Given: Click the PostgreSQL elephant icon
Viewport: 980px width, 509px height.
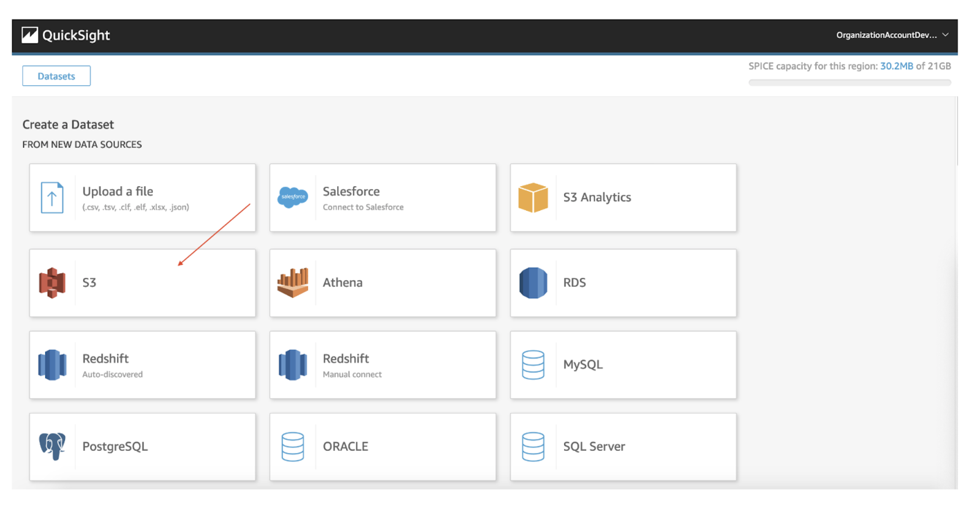Looking at the screenshot, I should [x=52, y=447].
